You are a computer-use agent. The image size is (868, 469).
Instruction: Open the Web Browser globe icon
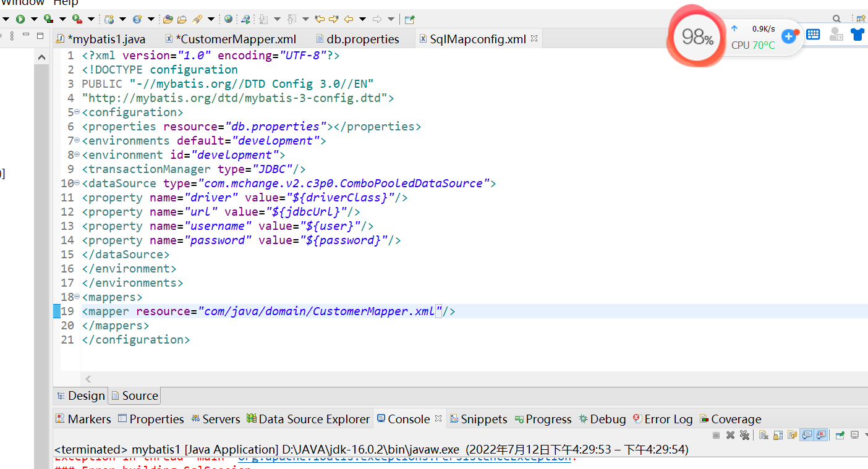[228, 19]
